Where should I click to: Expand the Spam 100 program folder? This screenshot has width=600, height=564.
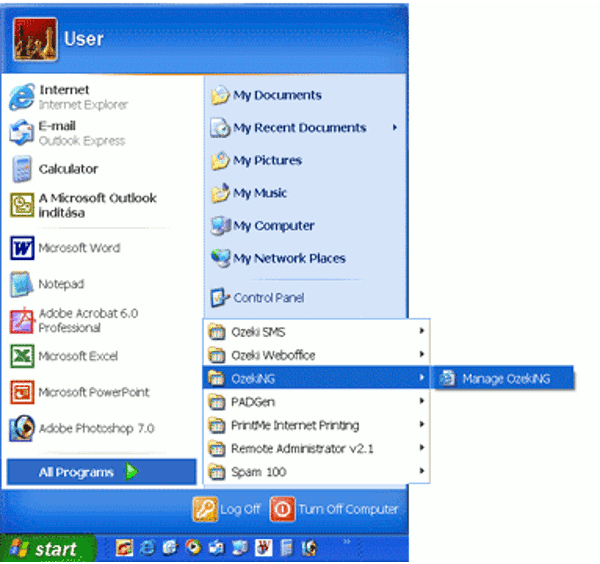316,472
